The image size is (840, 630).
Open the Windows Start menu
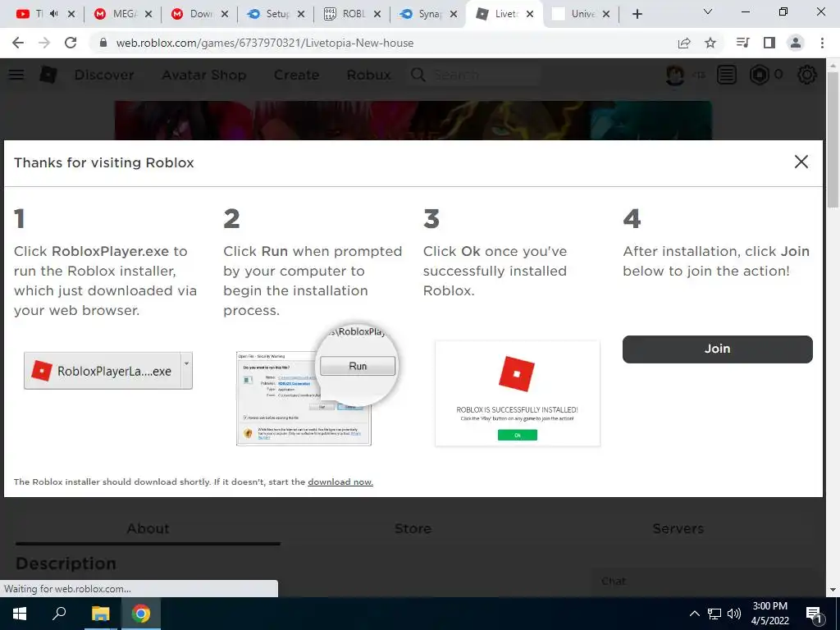pyautogui.click(x=20, y=614)
